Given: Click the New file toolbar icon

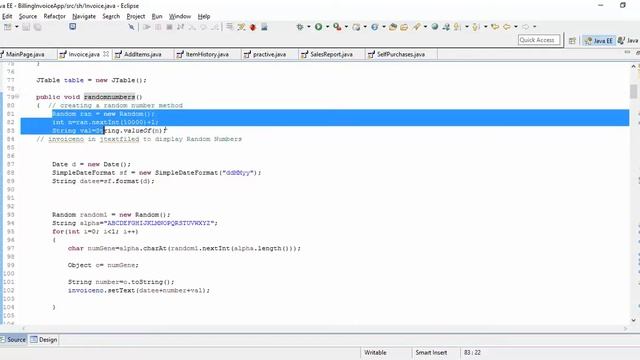Looking at the screenshot, I should (7, 27).
